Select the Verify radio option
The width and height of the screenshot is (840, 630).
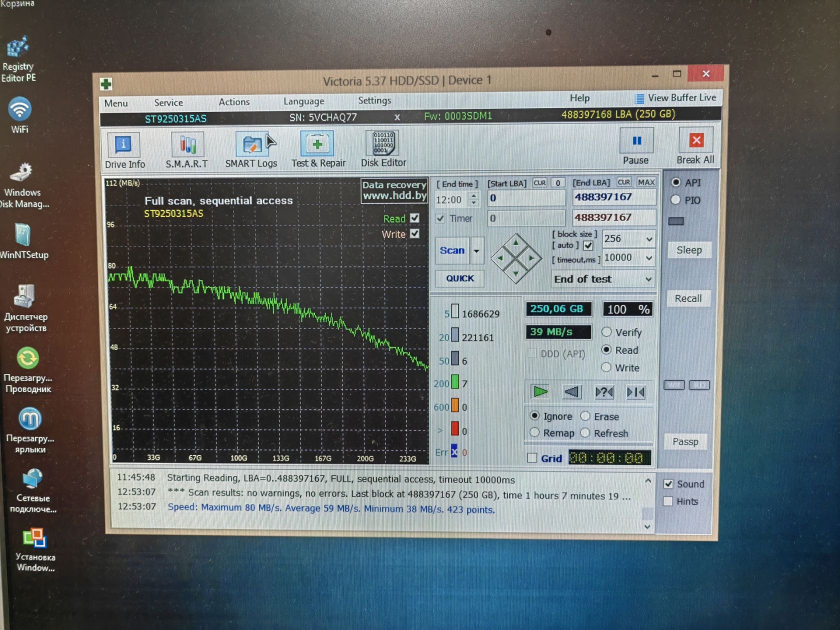point(606,332)
